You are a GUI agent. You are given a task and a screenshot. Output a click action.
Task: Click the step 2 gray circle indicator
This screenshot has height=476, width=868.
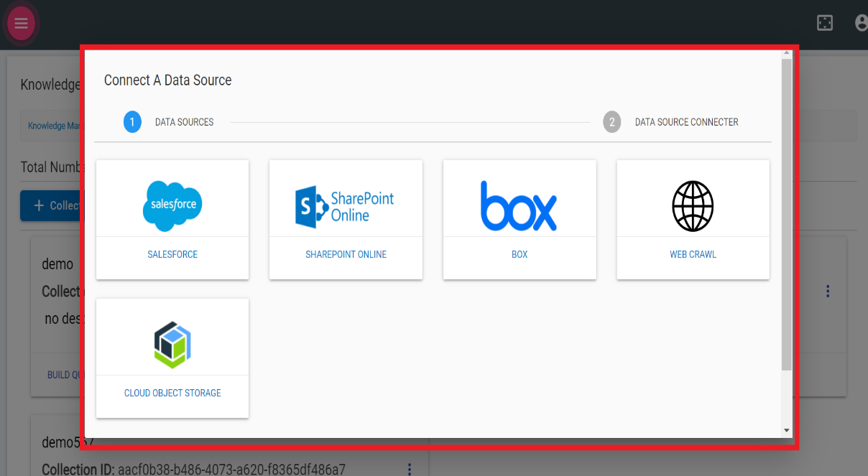point(611,122)
